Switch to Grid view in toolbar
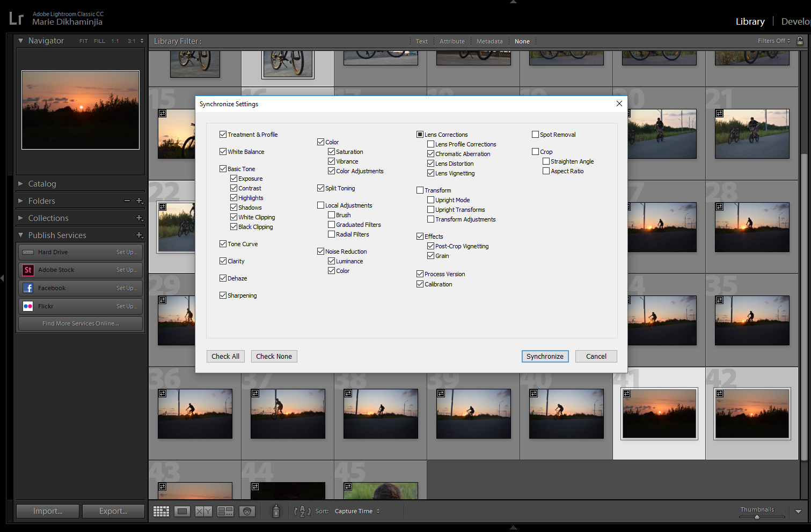The image size is (811, 532). (x=161, y=511)
